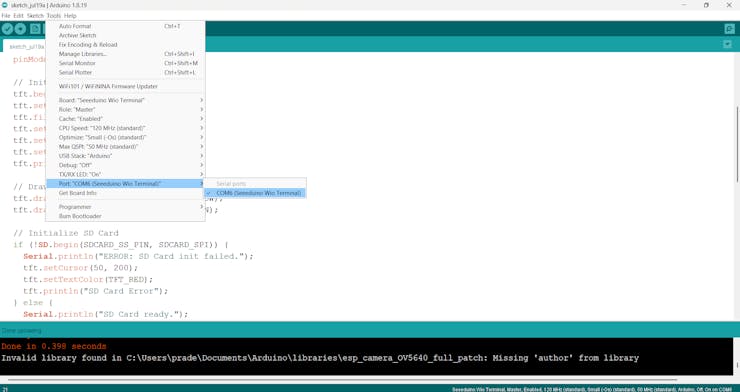Open the File menu
740x392 pixels.
pyautogui.click(x=6, y=16)
